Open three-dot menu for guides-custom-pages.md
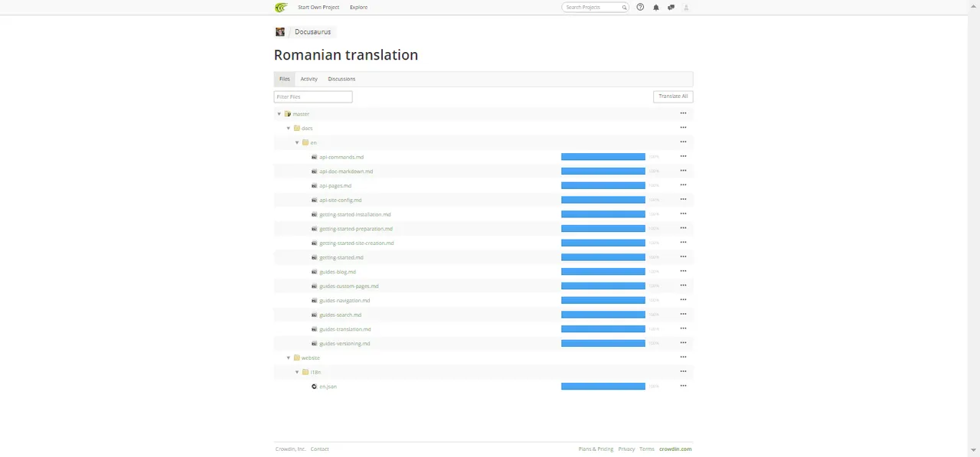The height and width of the screenshot is (457, 980). pos(683,286)
